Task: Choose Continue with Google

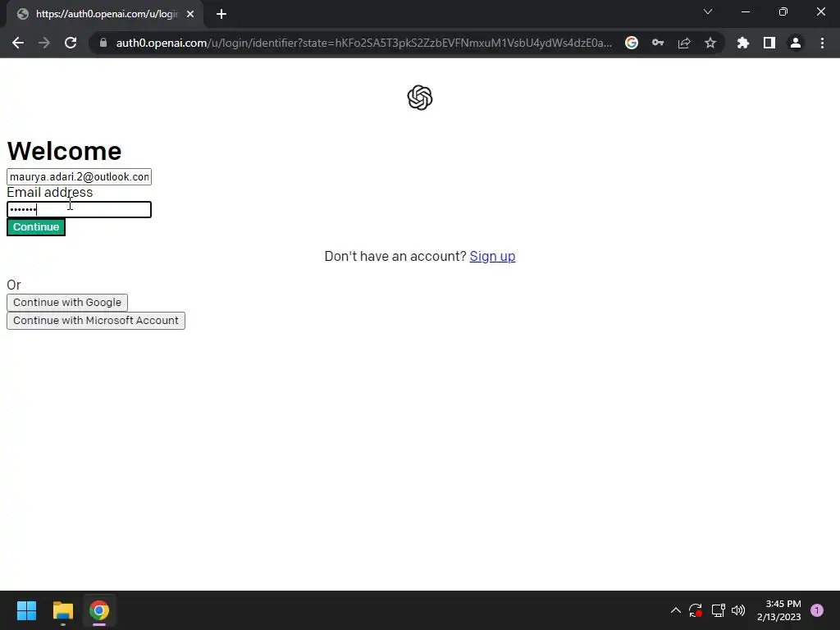Action: [67, 303]
